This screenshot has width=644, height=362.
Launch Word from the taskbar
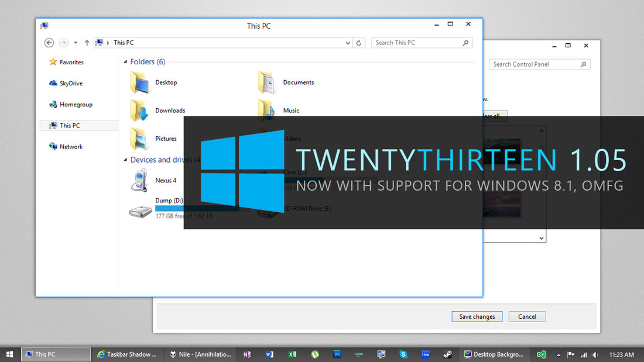tap(269, 354)
